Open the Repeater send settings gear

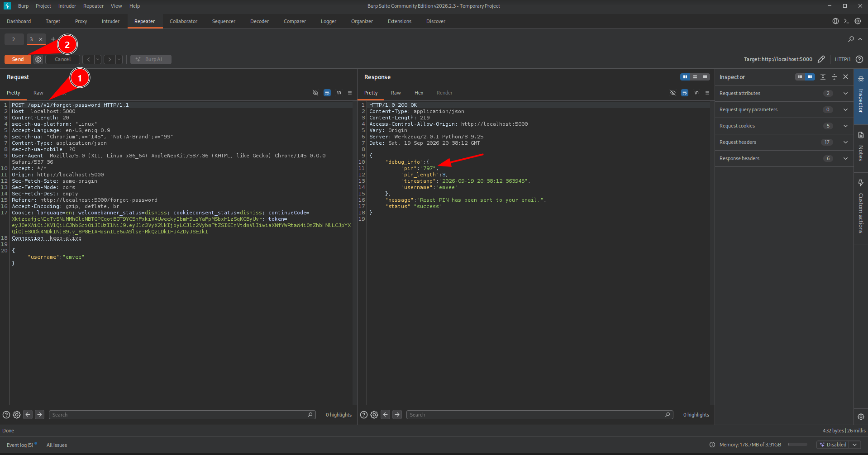click(38, 59)
